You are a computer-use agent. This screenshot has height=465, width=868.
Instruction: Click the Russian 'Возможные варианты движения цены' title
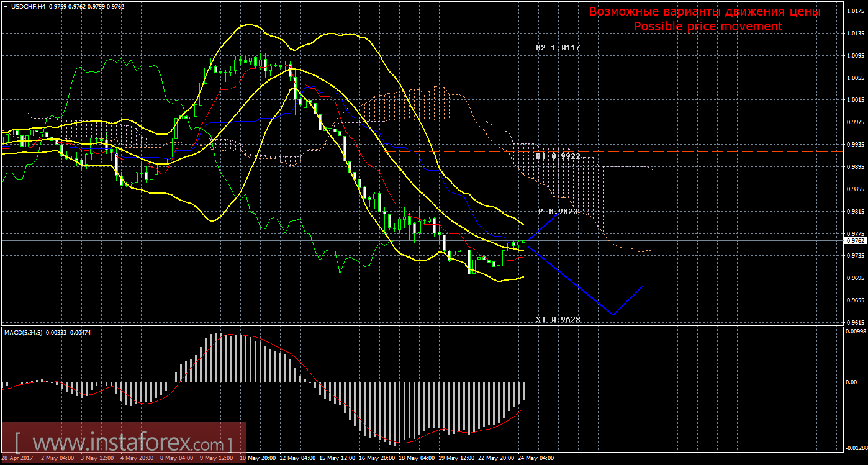pos(704,12)
